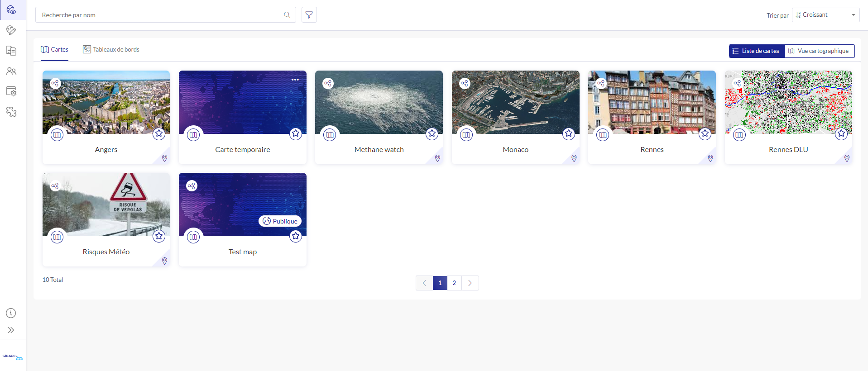Click the Methane watch title
868x371 pixels.
379,150
